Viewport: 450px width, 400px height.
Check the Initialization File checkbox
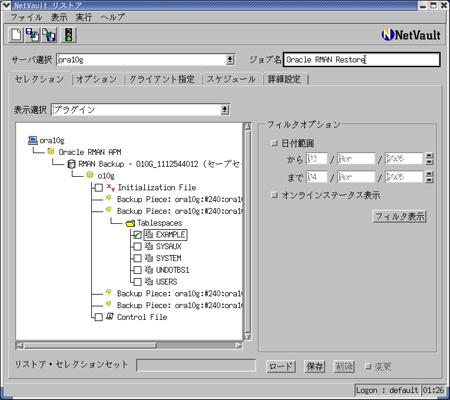(x=98, y=188)
